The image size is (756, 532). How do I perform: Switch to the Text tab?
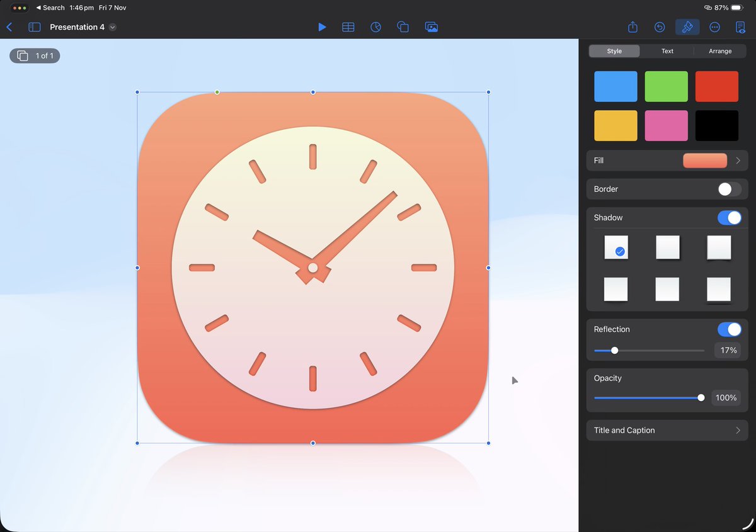coord(667,51)
